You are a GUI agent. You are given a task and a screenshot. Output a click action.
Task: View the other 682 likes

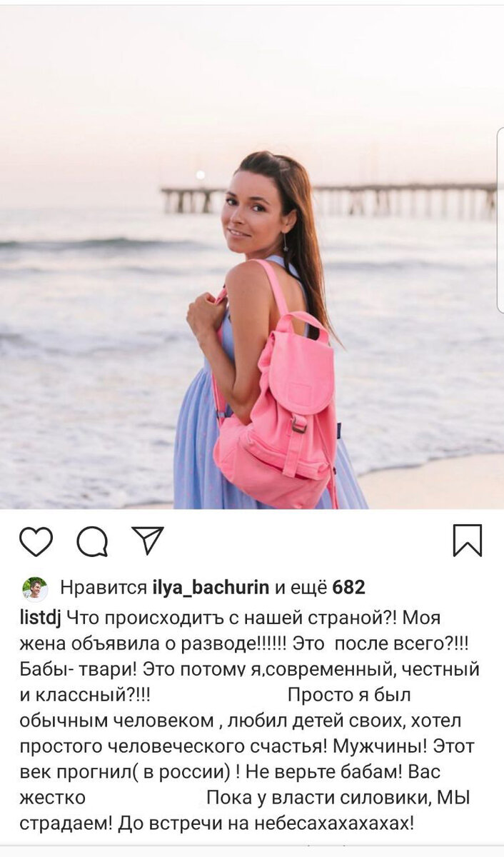[x=321, y=588]
